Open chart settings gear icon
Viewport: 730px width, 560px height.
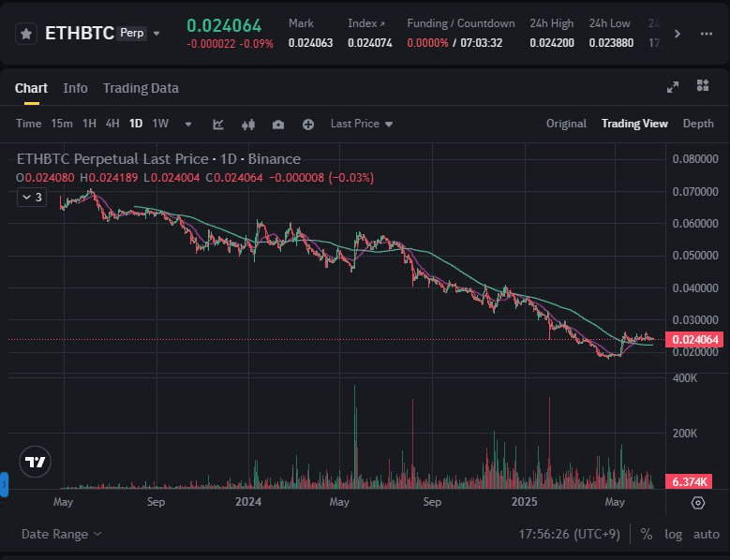pos(698,503)
